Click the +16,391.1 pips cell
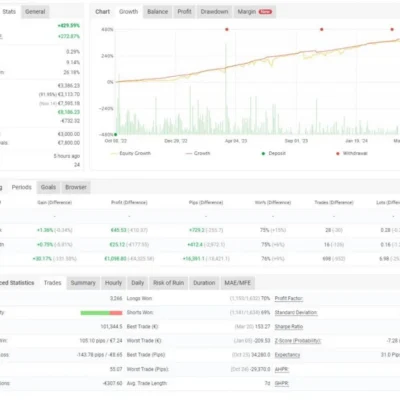This screenshot has height=400, width=400. 194,259
